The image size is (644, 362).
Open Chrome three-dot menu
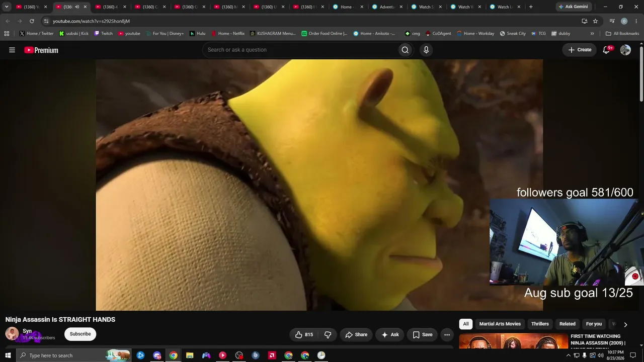coord(636,21)
